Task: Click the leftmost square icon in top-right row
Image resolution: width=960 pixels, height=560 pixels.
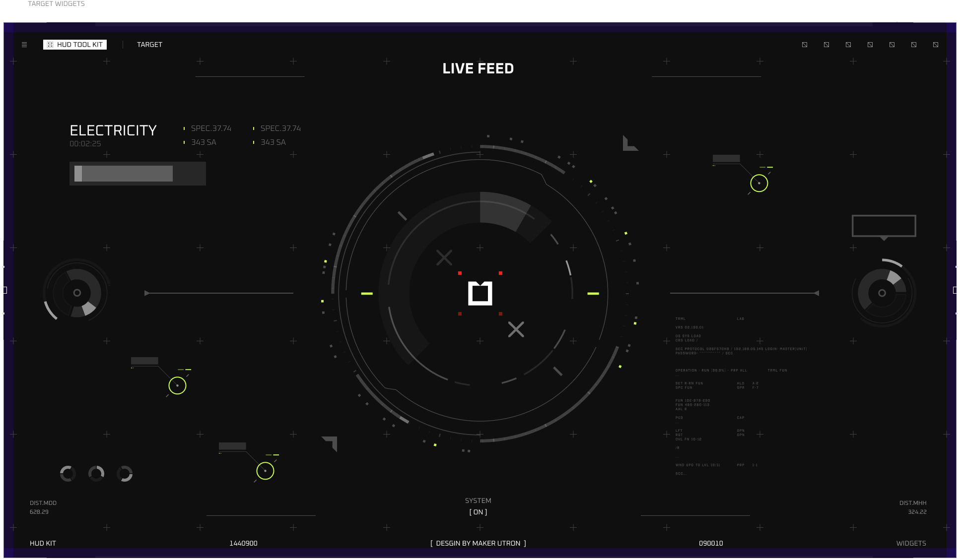Action: point(805,45)
